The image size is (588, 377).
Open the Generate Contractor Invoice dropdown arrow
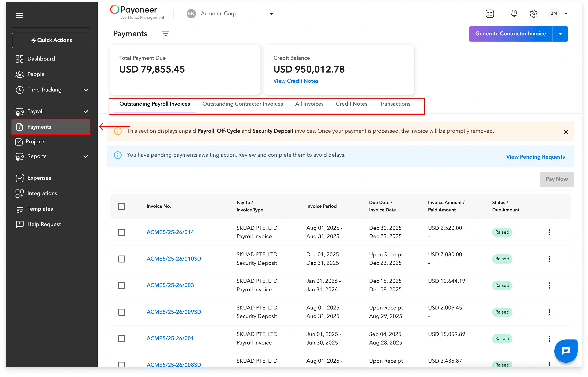click(560, 34)
